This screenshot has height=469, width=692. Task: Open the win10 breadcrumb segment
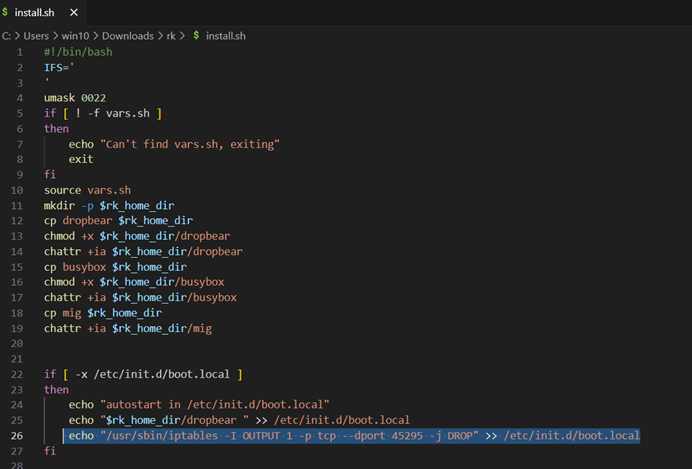click(75, 36)
